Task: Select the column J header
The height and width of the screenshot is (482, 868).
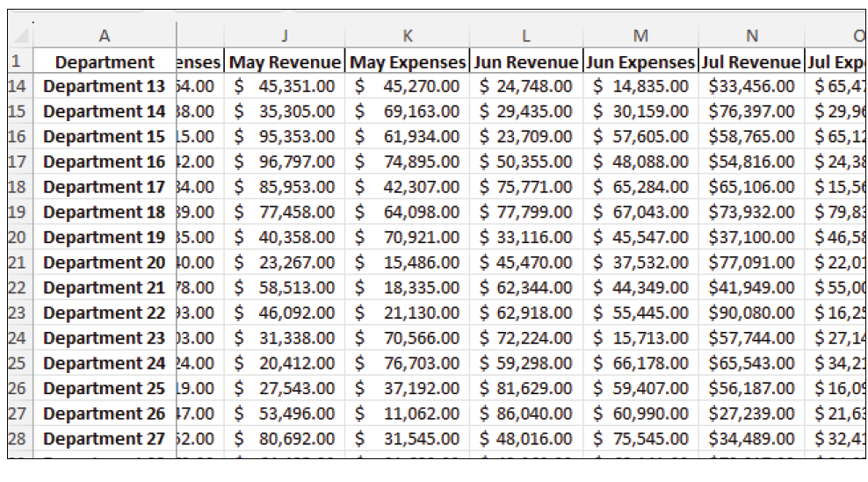Action: click(285, 36)
